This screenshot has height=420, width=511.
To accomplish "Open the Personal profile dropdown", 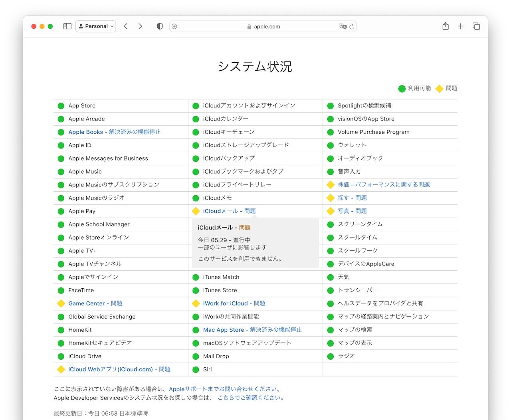I will pyautogui.click(x=96, y=26).
